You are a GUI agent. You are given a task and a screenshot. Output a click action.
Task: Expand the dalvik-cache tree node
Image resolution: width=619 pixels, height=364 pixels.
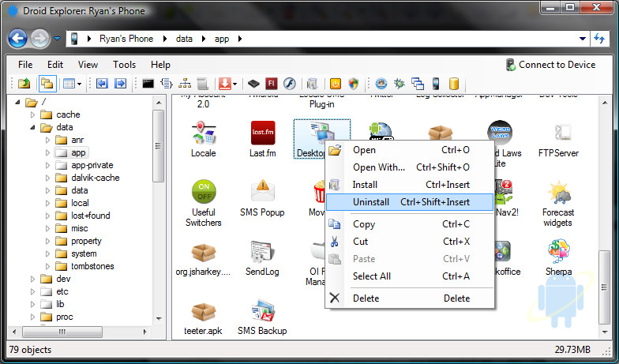pos(47,178)
